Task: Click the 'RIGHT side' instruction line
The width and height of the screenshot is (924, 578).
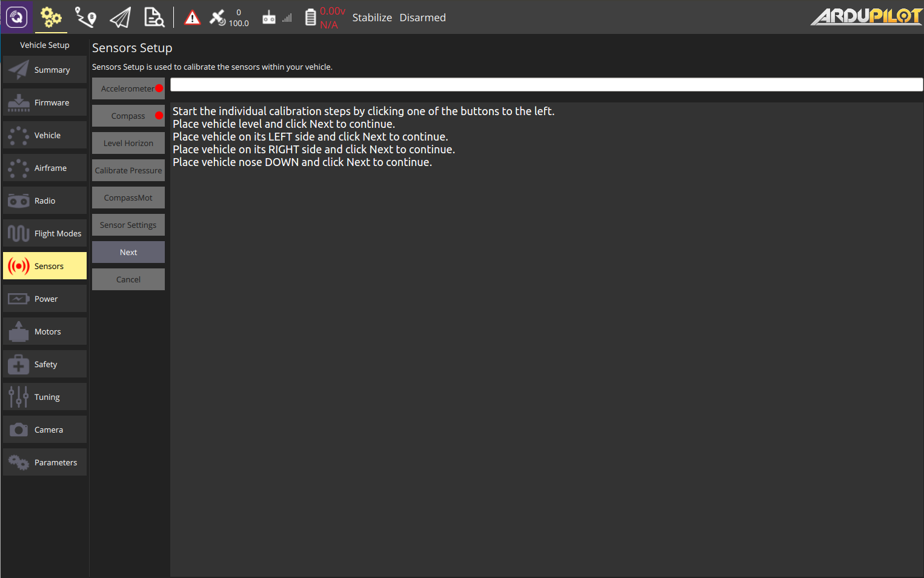Action: click(314, 149)
